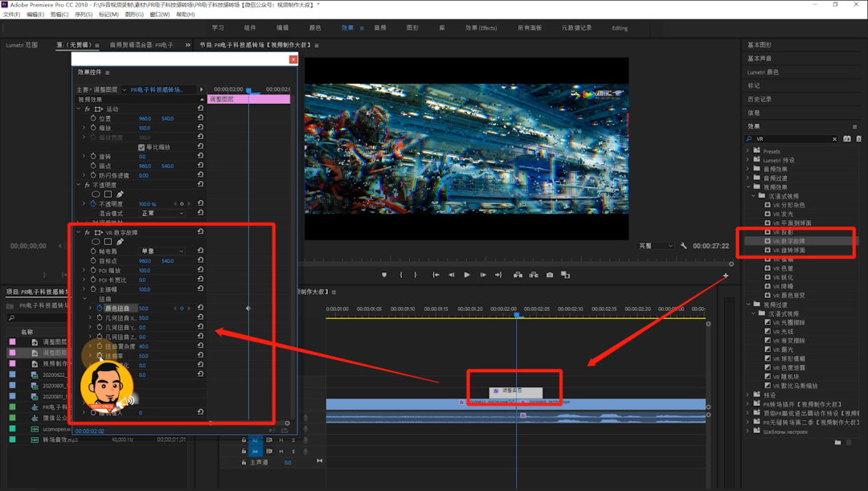Collapse the 扭曲 distortion group

pos(84,298)
